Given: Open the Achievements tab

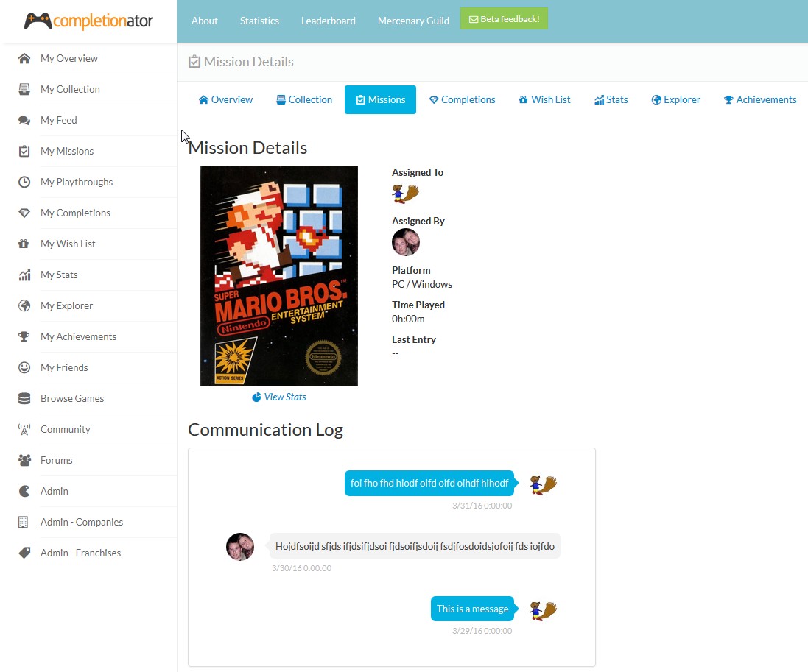Looking at the screenshot, I should point(760,99).
